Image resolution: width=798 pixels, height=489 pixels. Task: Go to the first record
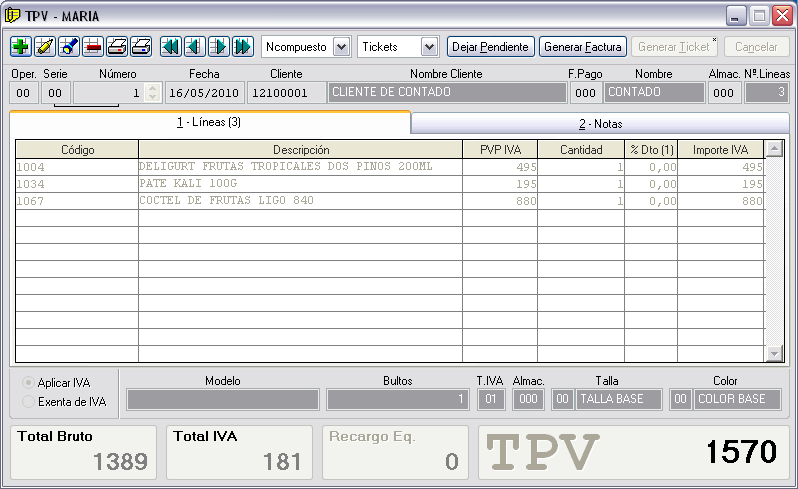coord(170,47)
